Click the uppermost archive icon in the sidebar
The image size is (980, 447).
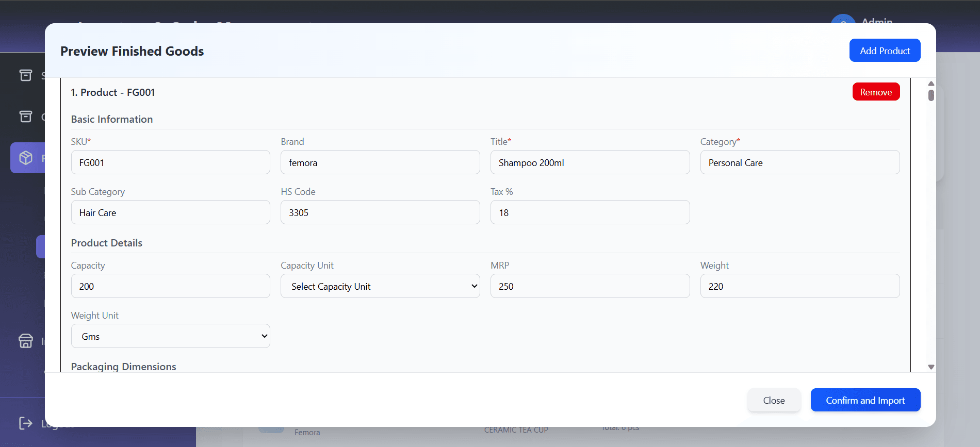click(x=26, y=75)
